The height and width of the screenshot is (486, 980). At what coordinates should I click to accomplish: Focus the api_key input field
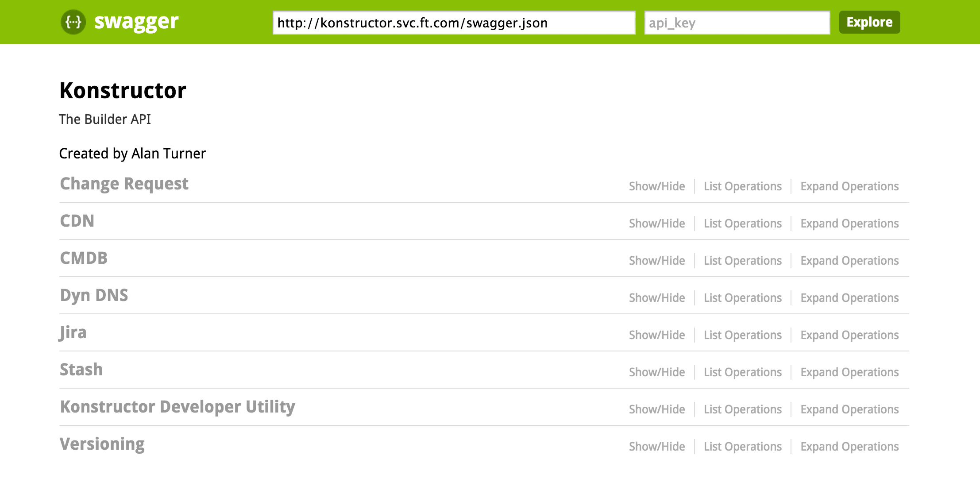pyautogui.click(x=737, y=23)
